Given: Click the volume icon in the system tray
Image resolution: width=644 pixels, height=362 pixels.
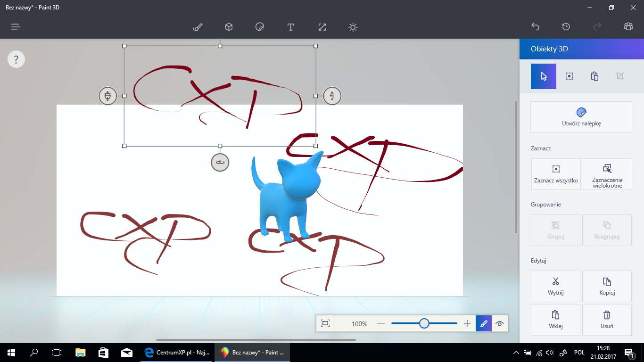Looking at the screenshot, I should click(551, 353).
